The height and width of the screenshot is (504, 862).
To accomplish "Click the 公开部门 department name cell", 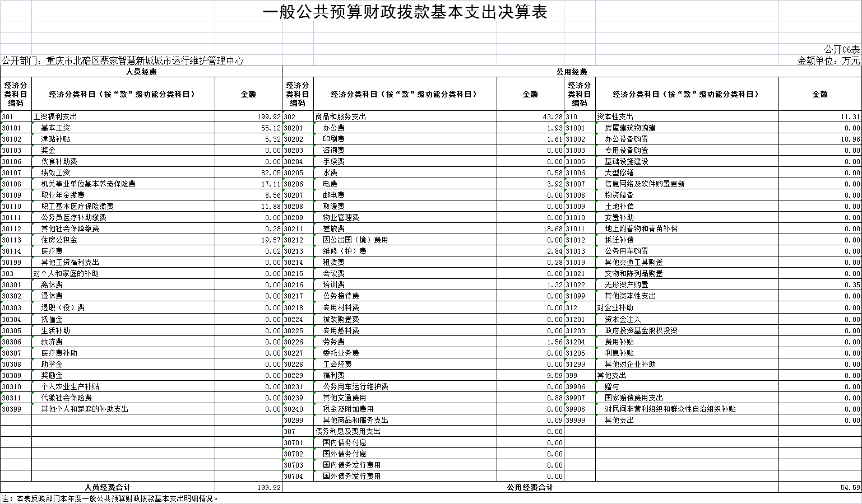I will tap(123, 60).
